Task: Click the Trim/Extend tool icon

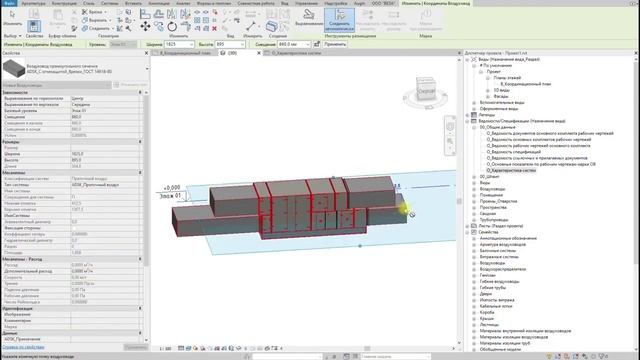Action: [x=185, y=27]
